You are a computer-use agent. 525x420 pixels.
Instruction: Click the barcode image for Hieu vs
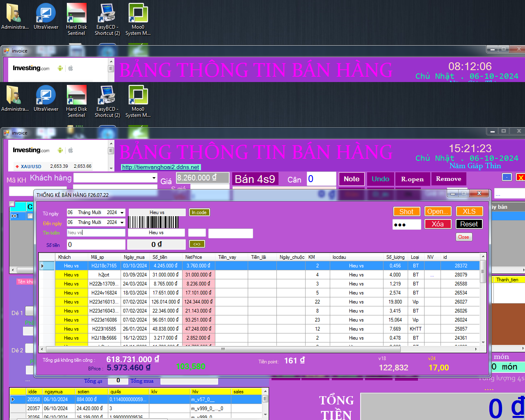153,222
